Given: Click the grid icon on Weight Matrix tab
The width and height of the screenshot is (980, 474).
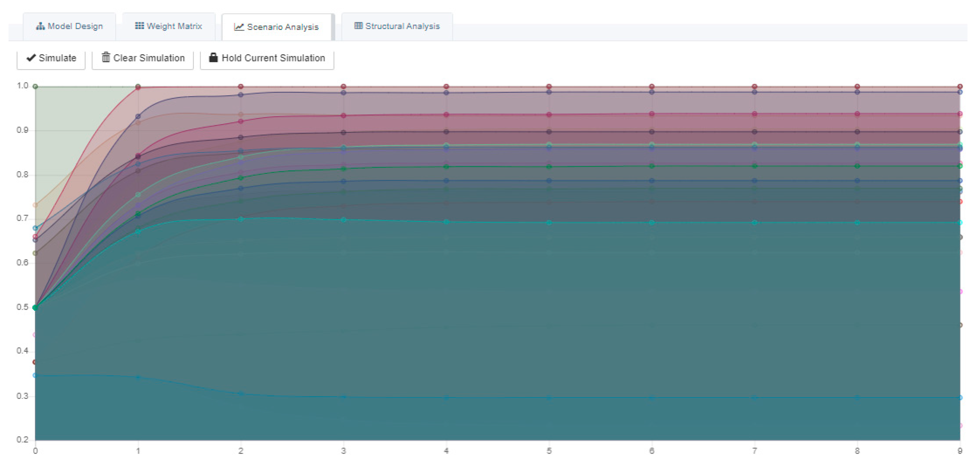Looking at the screenshot, I should [x=139, y=26].
